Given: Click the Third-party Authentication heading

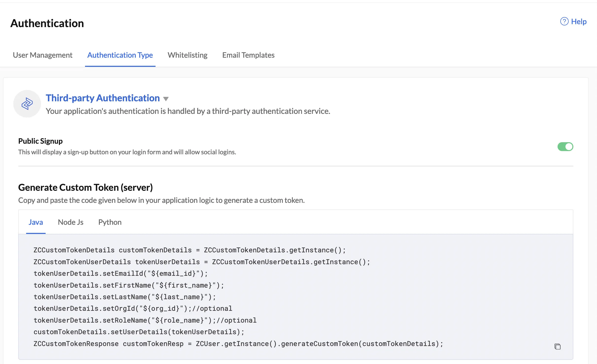Looking at the screenshot, I should point(103,98).
